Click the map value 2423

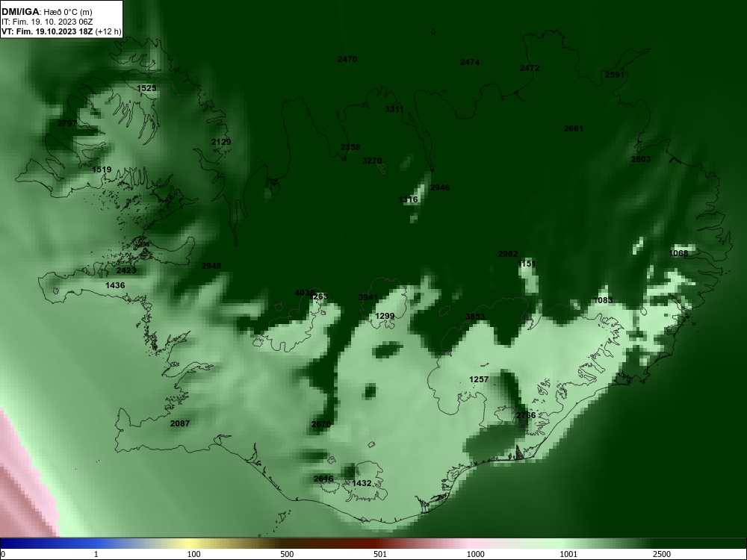click(x=126, y=270)
